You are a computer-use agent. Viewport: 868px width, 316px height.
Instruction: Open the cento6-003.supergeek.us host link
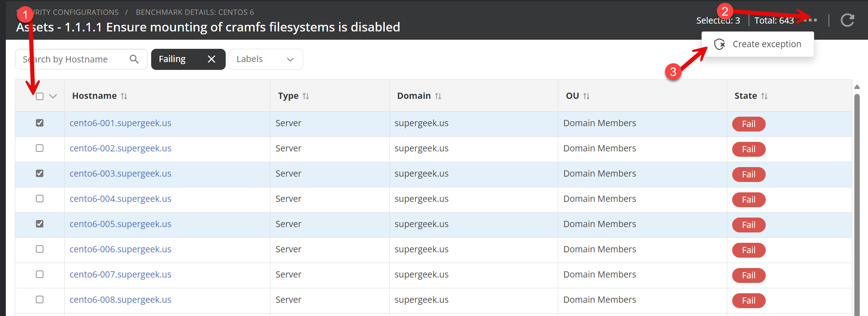tap(120, 174)
